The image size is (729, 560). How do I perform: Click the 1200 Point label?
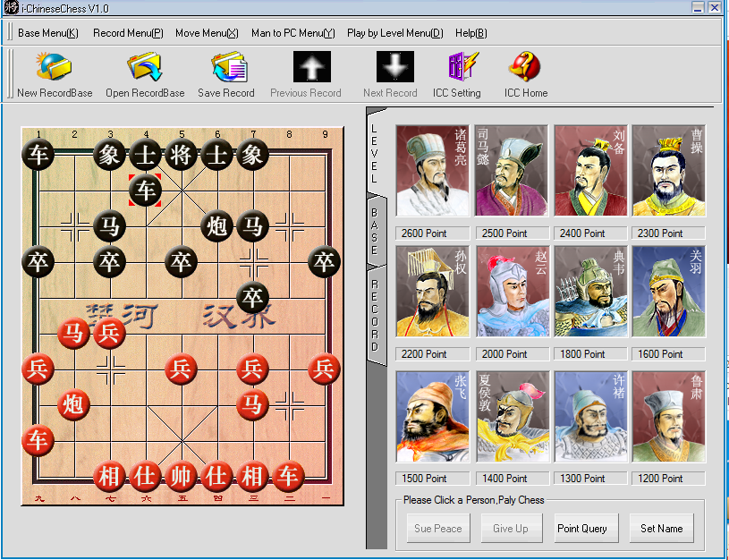tap(668, 478)
